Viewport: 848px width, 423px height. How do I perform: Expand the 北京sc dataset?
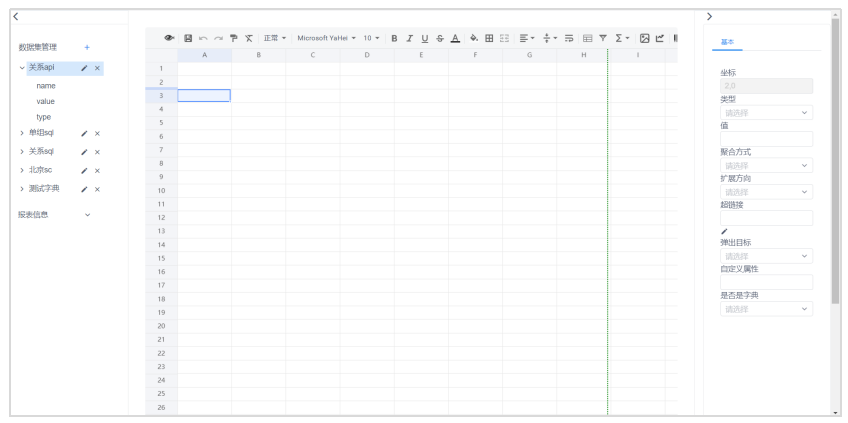pos(22,170)
